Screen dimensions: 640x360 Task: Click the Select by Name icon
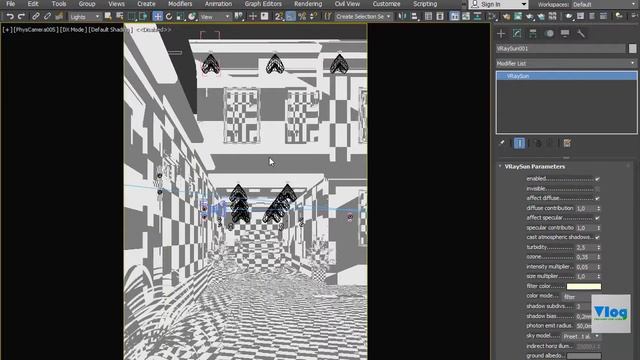(120, 17)
